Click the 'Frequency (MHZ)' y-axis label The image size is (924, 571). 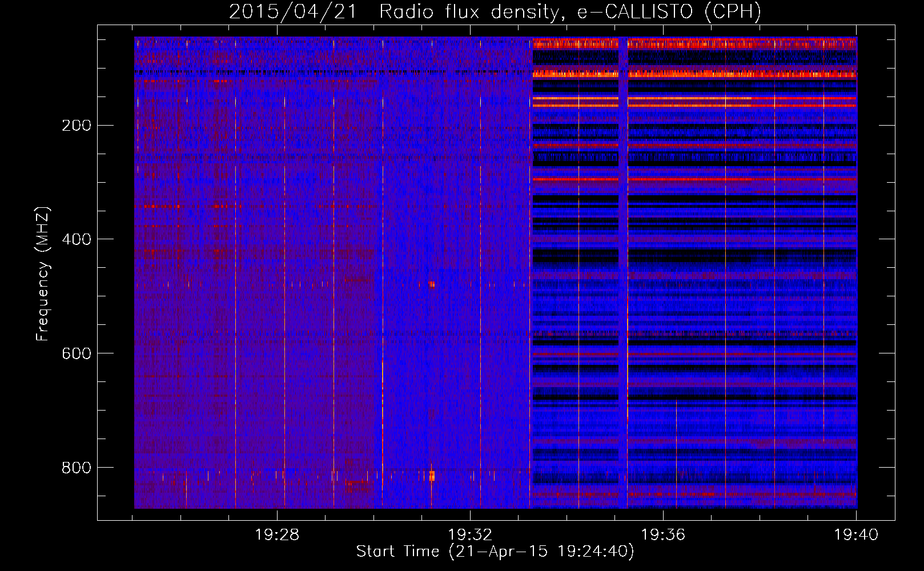[43, 274]
